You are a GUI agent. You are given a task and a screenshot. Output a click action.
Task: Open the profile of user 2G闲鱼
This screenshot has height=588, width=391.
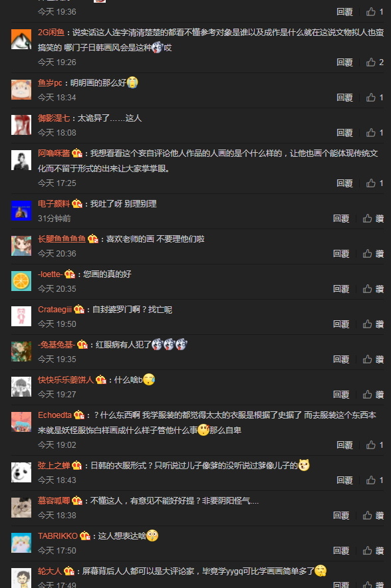[51, 33]
